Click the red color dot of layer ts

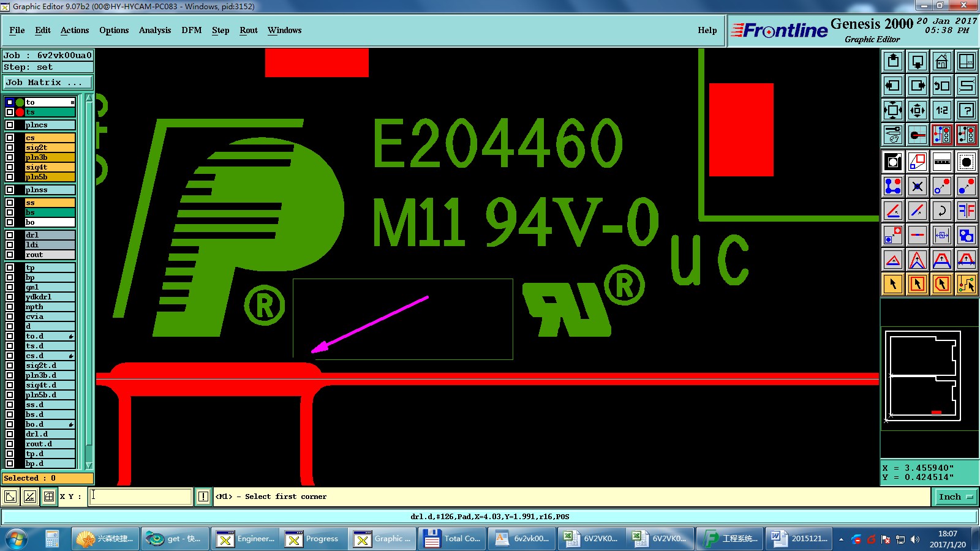[x=20, y=112]
